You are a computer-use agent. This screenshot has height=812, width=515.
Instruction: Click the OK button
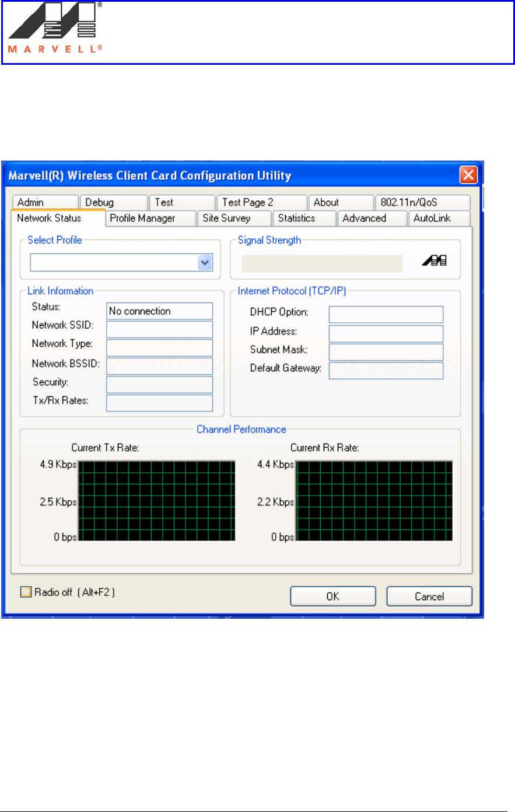click(x=333, y=596)
